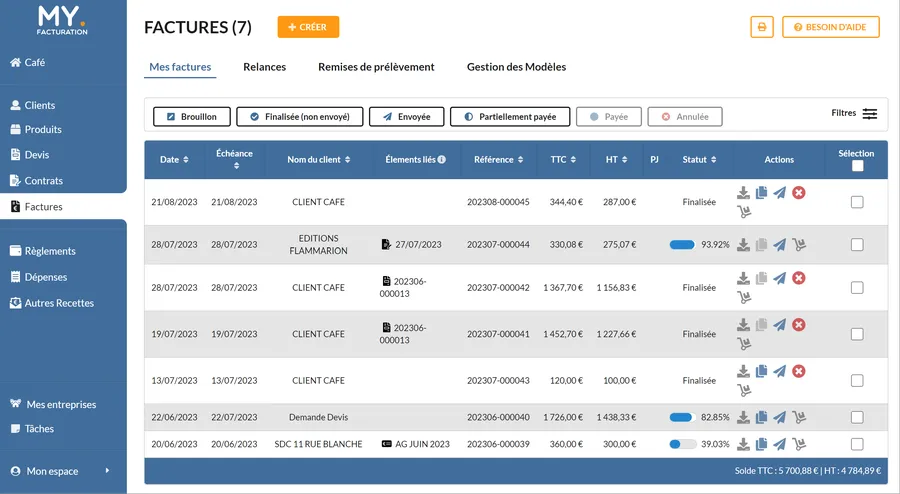Expand the Mon espace submenu
This screenshot has width=900, height=494.
[x=107, y=471]
